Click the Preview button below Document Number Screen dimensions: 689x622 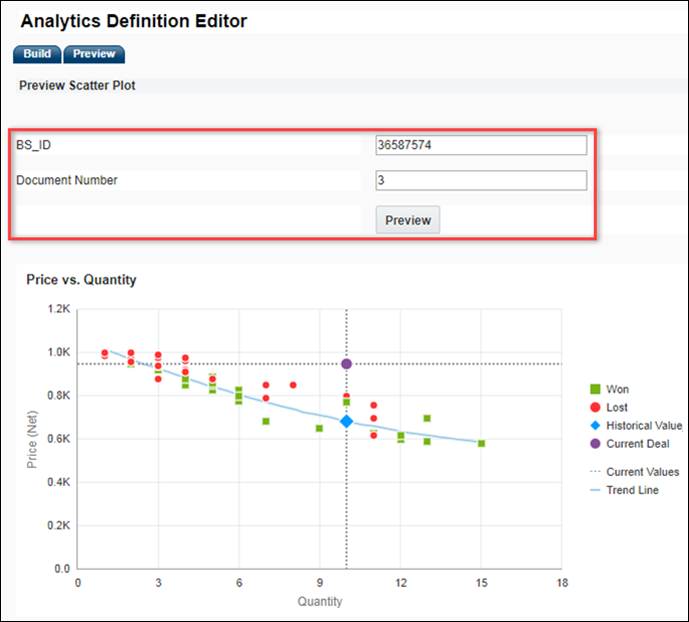click(x=408, y=220)
